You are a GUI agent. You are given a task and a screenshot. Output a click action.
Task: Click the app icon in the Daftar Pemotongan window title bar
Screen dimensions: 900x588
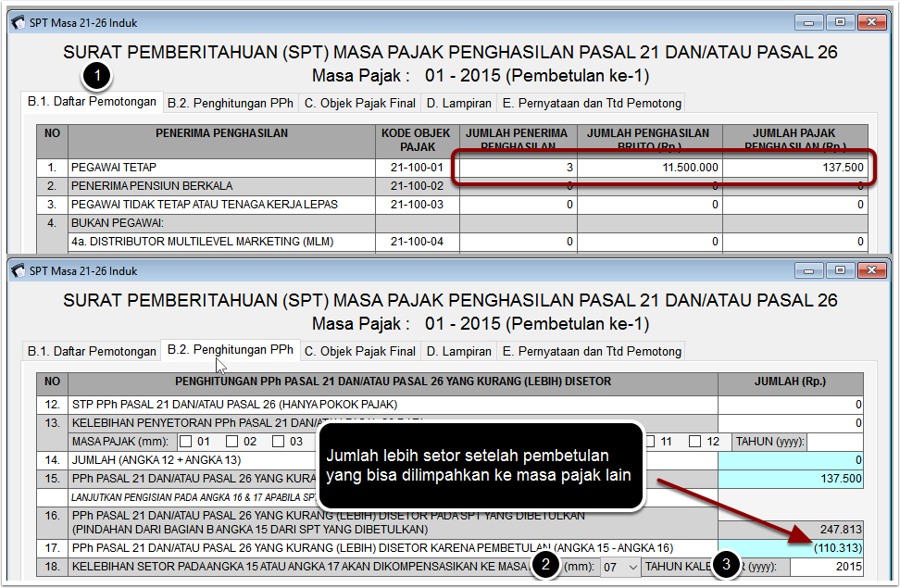[19, 23]
